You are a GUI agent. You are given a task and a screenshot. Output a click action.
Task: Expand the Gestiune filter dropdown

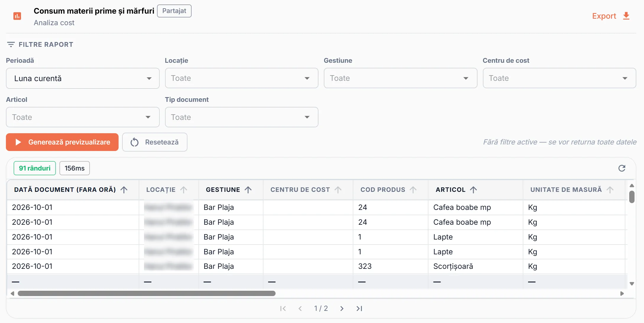pyautogui.click(x=400, y=78)
